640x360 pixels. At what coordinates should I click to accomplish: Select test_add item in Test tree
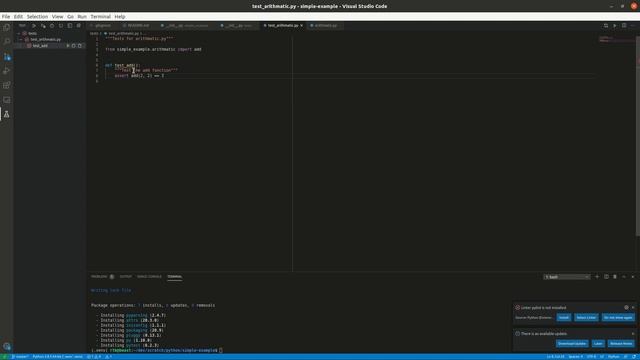coord(40,46)
